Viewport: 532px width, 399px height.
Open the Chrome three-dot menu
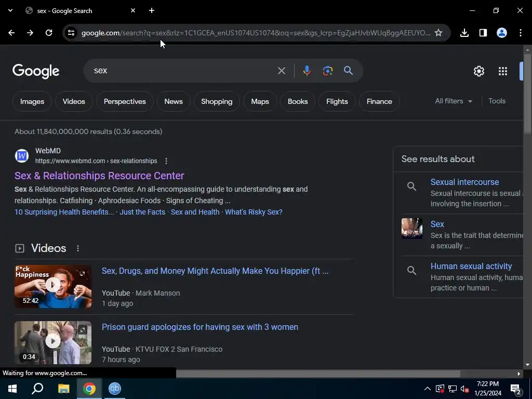click(x=521, y=33)
